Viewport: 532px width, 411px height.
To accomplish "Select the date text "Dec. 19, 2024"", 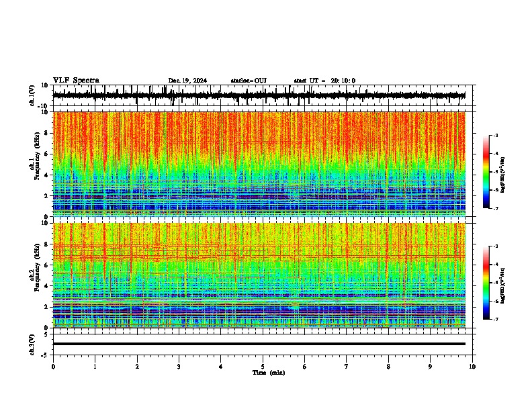I will pyautogui.click(x=187, y=81).
